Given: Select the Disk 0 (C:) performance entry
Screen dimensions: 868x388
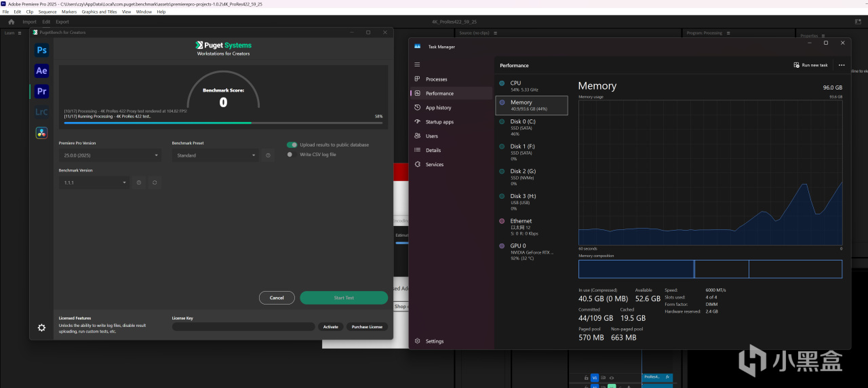Looking at the screenshot, I should (x=532, y=128).
